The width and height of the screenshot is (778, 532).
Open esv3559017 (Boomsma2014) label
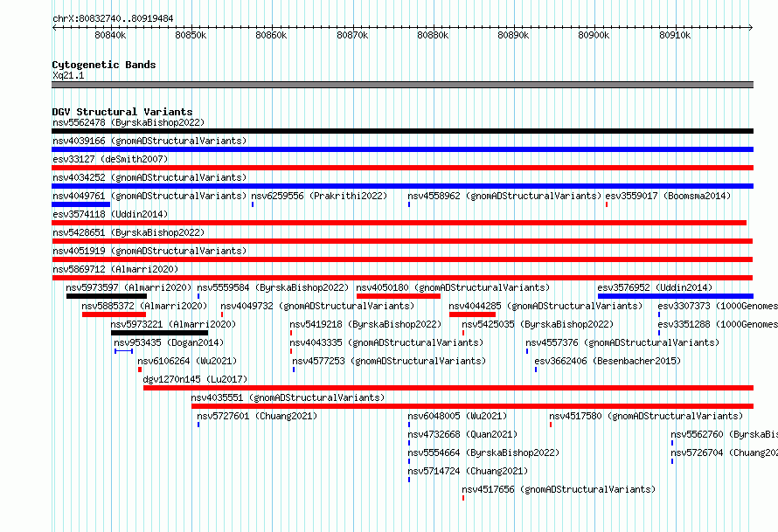[668, 196]
